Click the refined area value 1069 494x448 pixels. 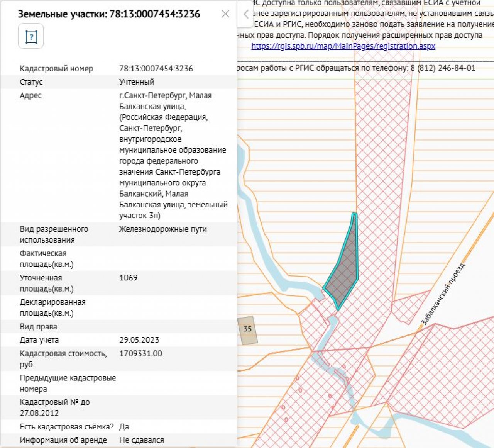point(128,278)
